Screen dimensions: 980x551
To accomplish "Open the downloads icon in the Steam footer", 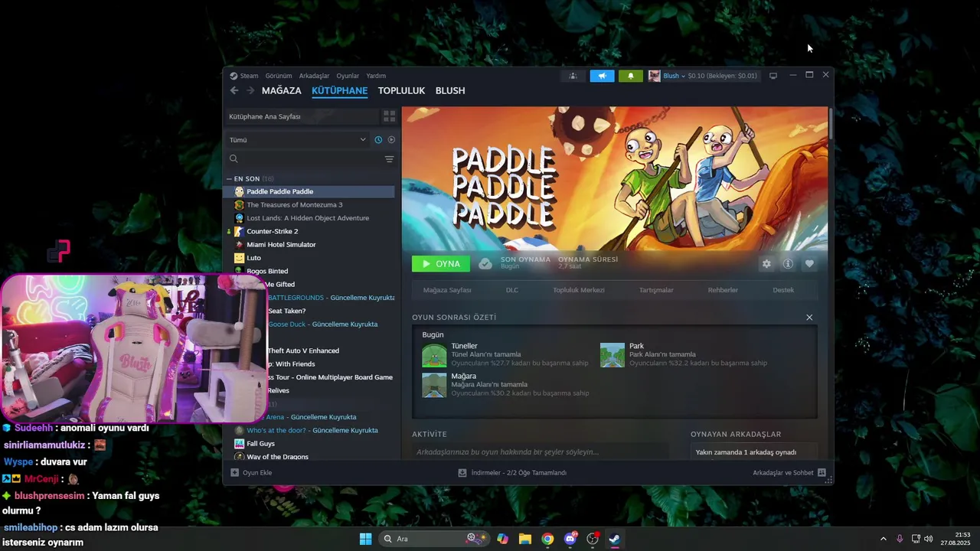I will [x=462, y=473].
